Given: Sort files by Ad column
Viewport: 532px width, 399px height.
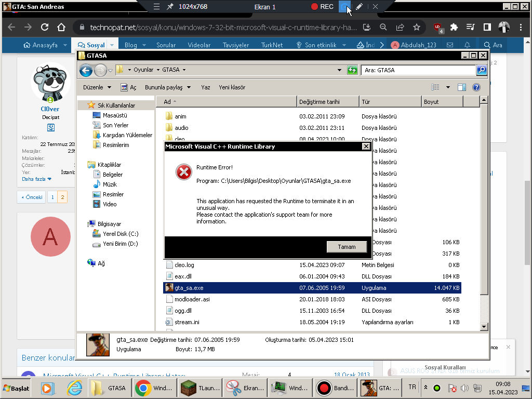Looking at the screenshot, I should point(227,102).
